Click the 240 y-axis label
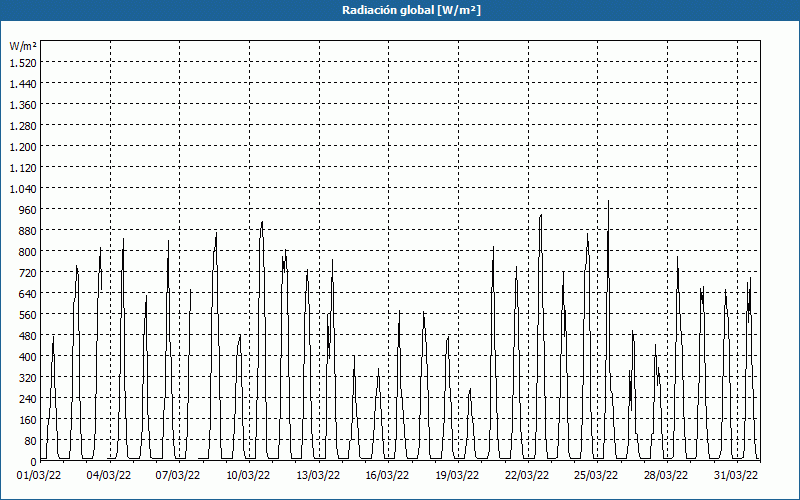 click(28, 399)
